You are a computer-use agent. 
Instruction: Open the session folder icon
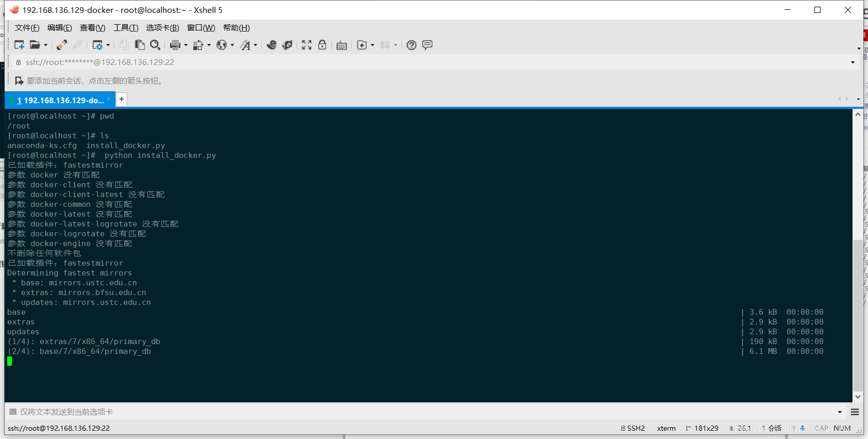tap(35, 45)
